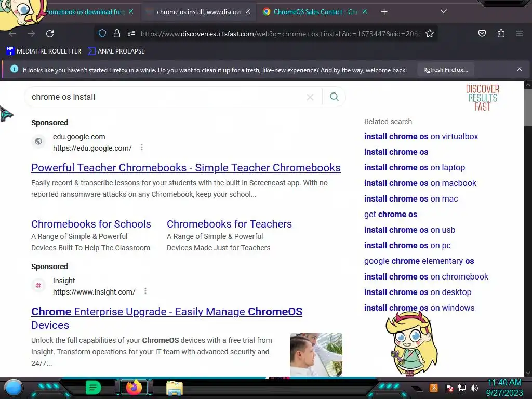This screenshot has height=399, width=532.
Task: Select install chrome os on desktop
Action: click(x=418, y=292)
